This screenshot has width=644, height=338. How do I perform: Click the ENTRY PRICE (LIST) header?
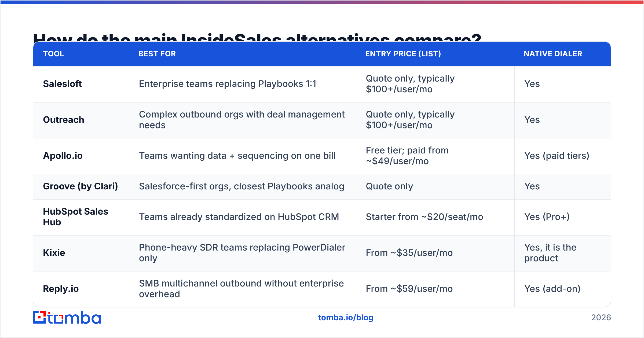(x=403, y=54)
